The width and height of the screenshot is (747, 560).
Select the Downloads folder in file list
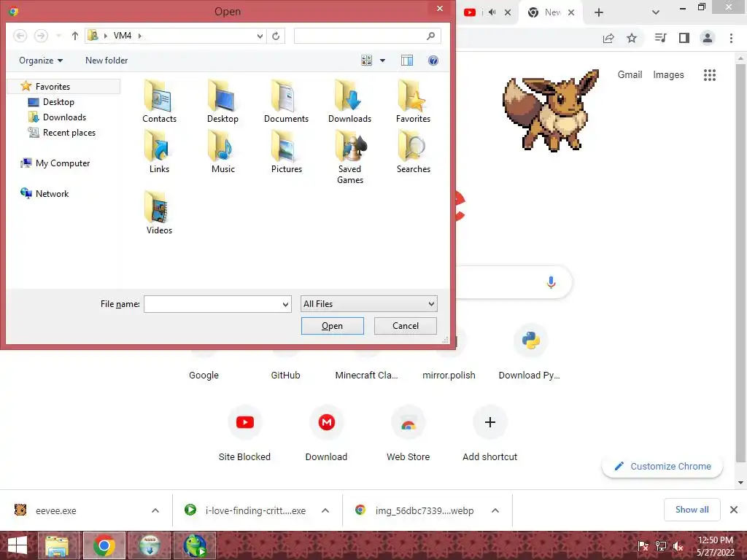click(349, 101)
